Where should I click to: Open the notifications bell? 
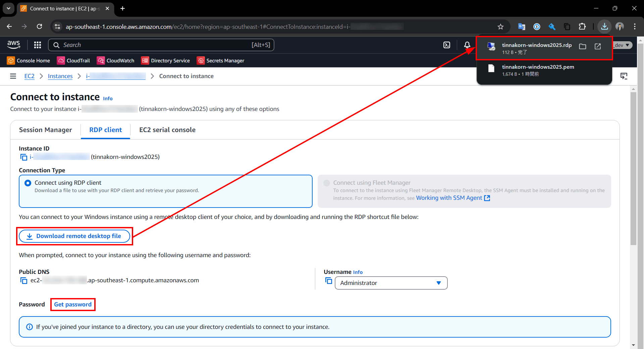467,45
